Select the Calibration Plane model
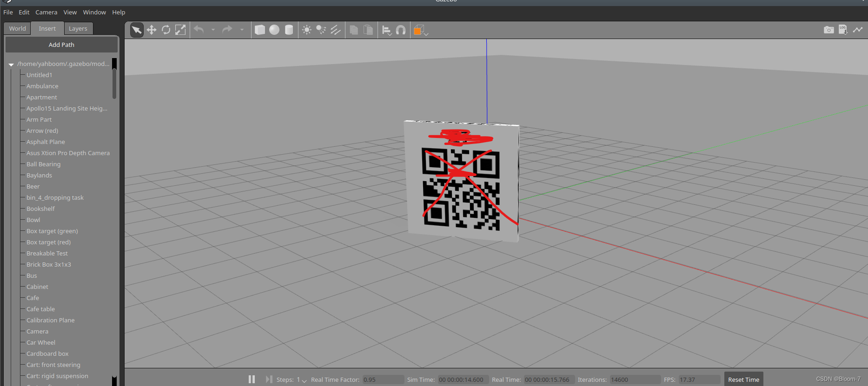 tap(50, 320)
